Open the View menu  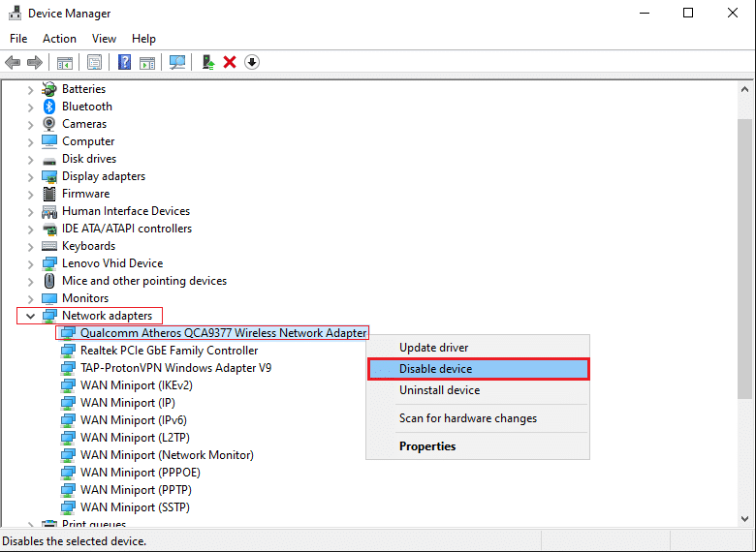[104, 39]
